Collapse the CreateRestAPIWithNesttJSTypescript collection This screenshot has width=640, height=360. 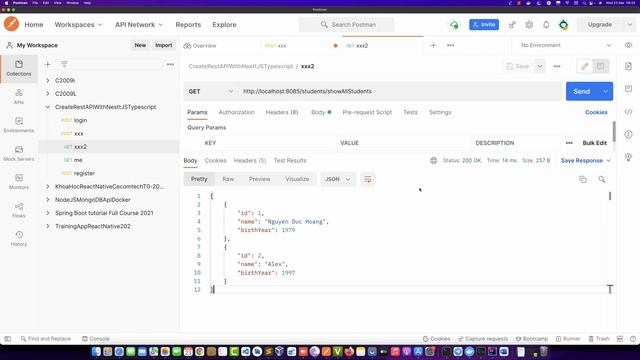coord(48,107)
